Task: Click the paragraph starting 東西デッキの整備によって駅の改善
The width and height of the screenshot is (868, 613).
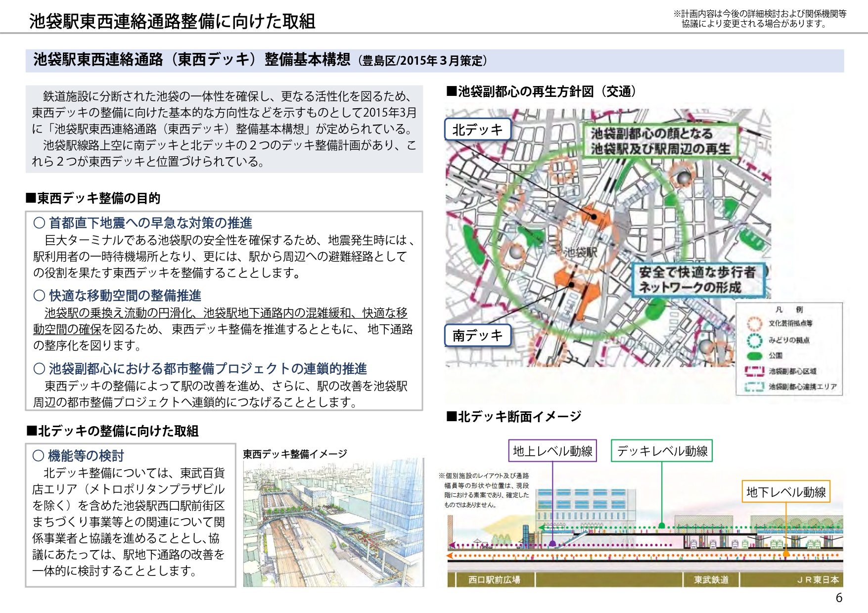Action: coord(221,394)
